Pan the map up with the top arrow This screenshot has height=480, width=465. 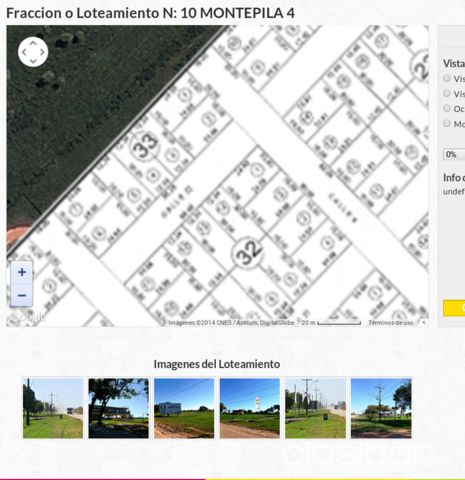[x=33, y=43]
